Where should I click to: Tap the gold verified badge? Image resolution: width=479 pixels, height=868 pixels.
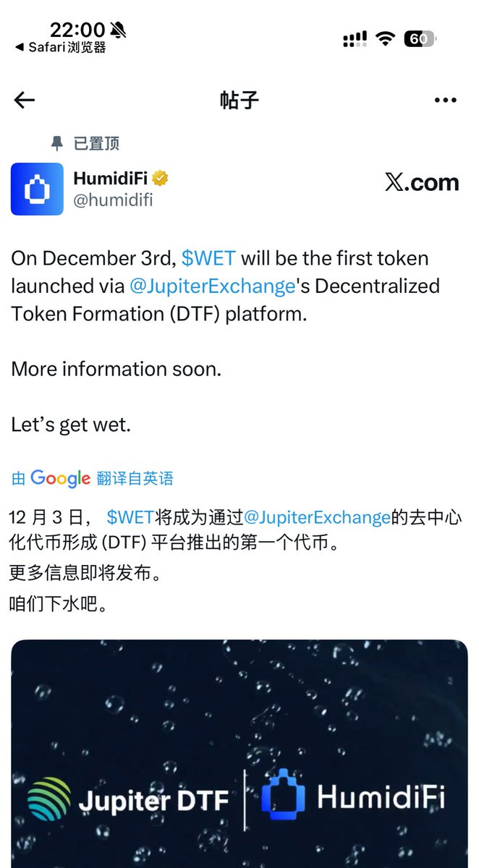(161, 178)
